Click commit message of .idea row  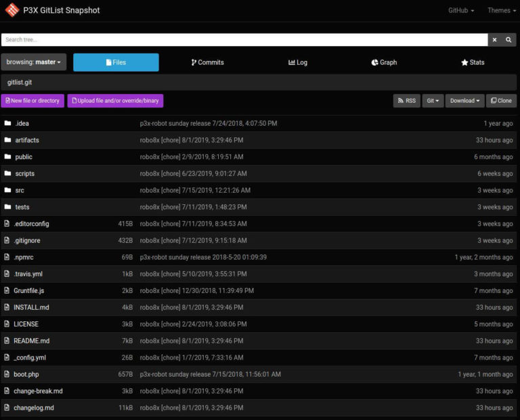pyautogui.click(x=209, y=123)
